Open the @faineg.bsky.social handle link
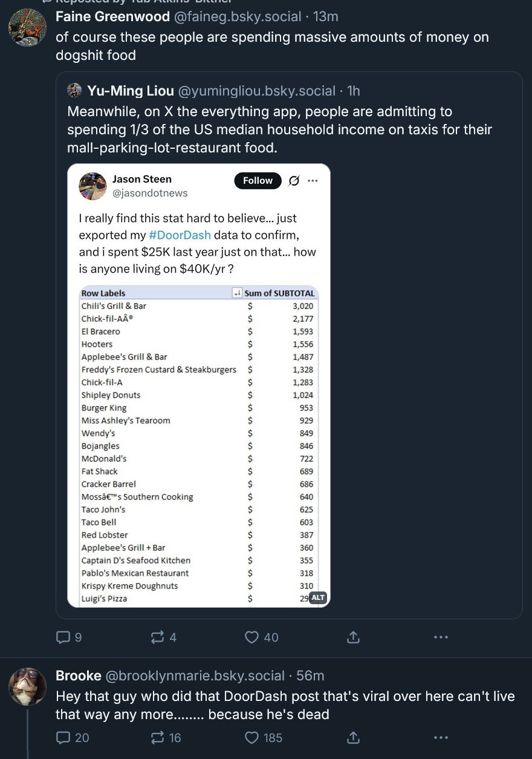The image size is (532, 759). (238, 16)
